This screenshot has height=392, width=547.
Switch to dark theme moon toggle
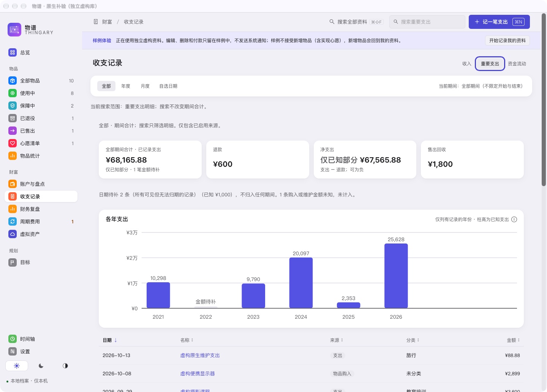tap(41, 366)
